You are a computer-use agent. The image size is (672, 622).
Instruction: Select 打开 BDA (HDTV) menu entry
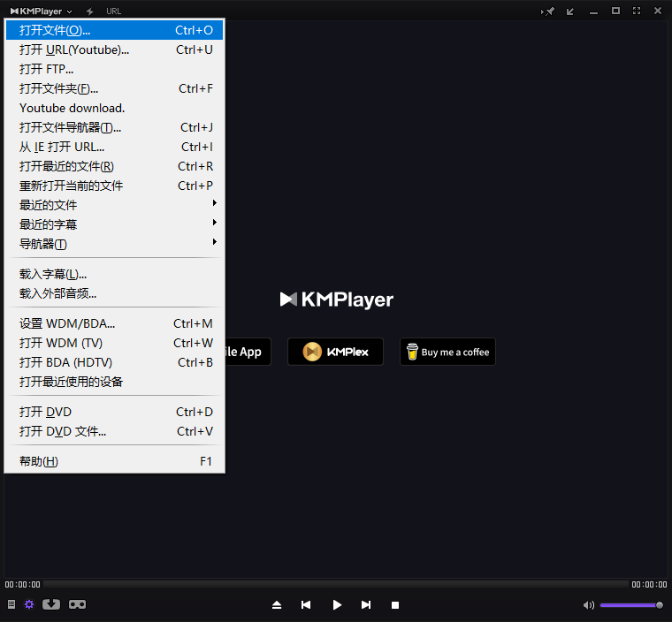(114, 362)
